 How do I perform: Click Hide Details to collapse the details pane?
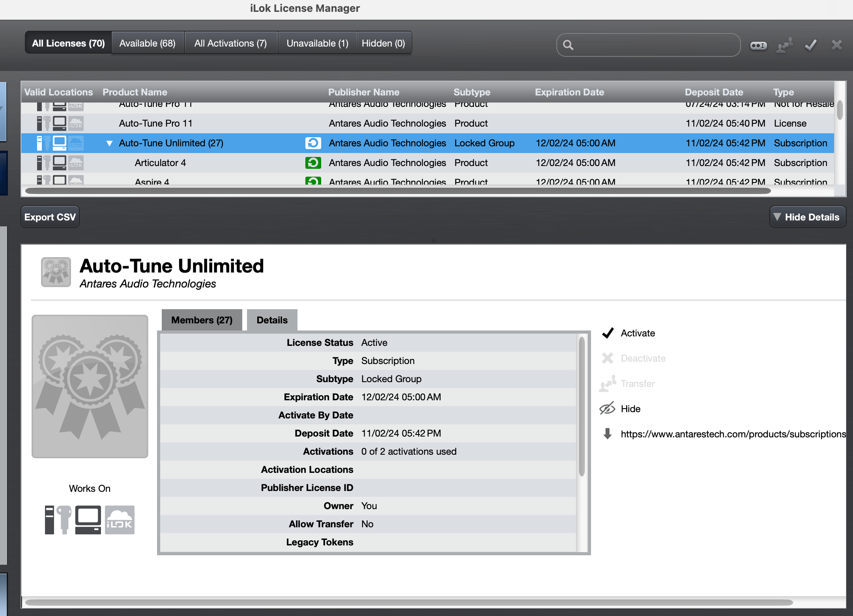pyautogui.click(x=807, y=217)
